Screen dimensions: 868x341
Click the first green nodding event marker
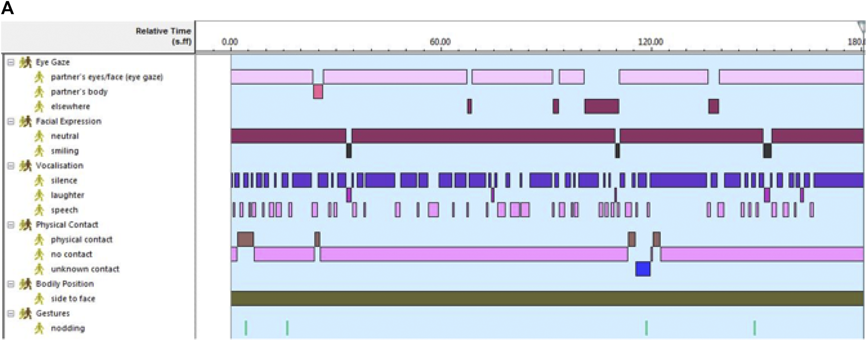click(x=246, y=328)
